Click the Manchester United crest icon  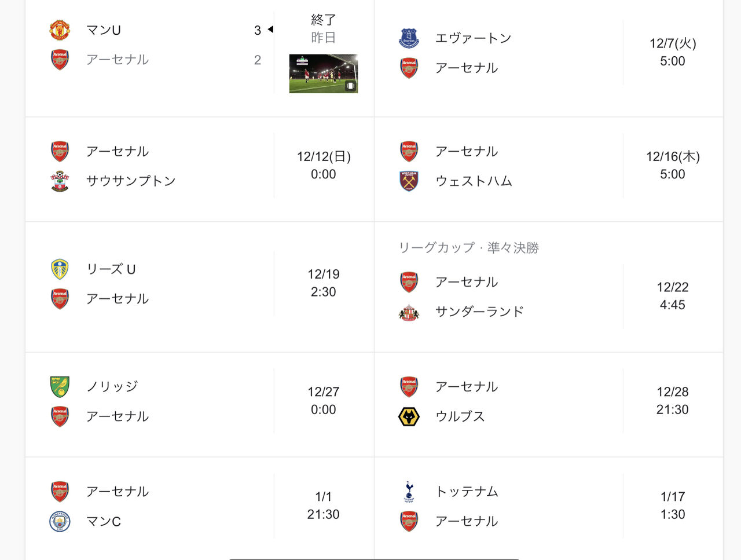coord(59,30)
